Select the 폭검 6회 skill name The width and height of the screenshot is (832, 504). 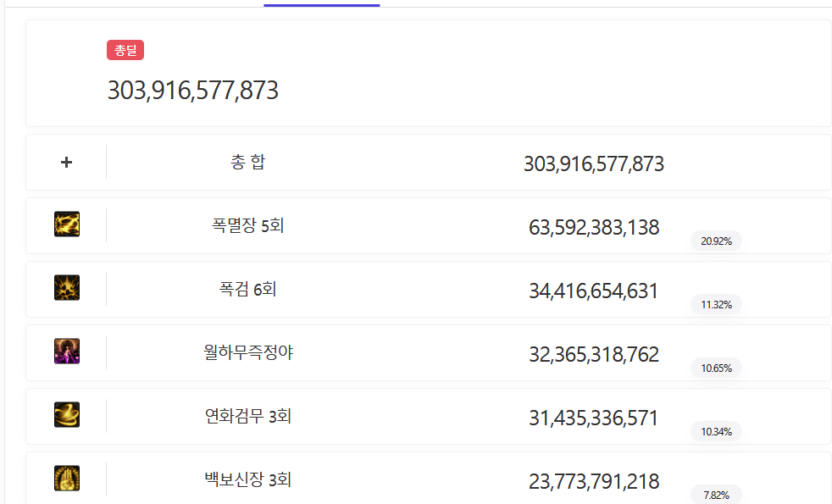point(247,289)
